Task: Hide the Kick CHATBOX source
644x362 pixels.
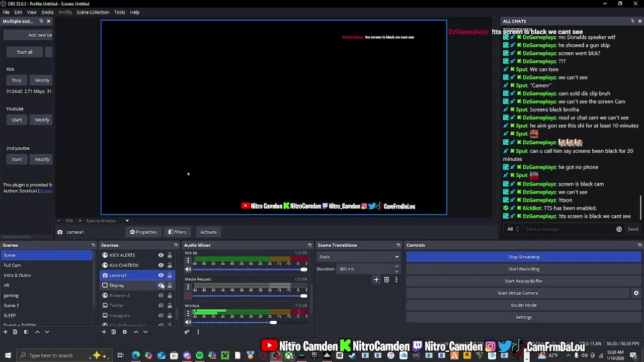Action: (x=161, y=265)
